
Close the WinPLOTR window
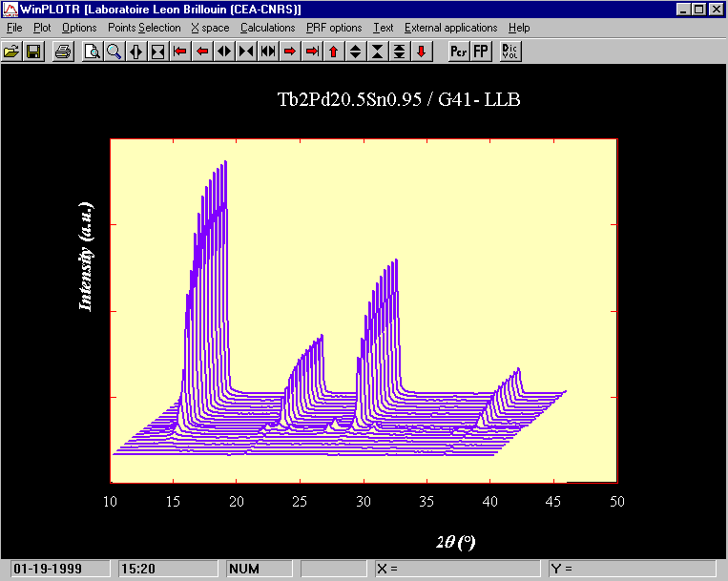coord(717,10)
